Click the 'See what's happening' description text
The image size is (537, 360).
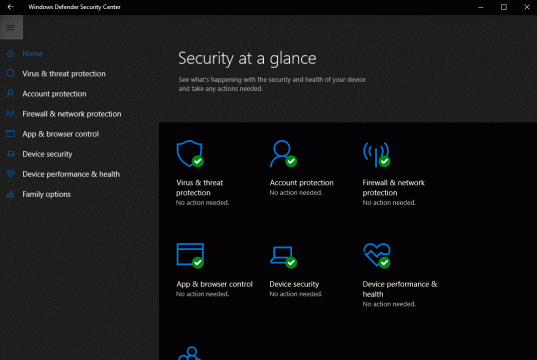(272, 84)
